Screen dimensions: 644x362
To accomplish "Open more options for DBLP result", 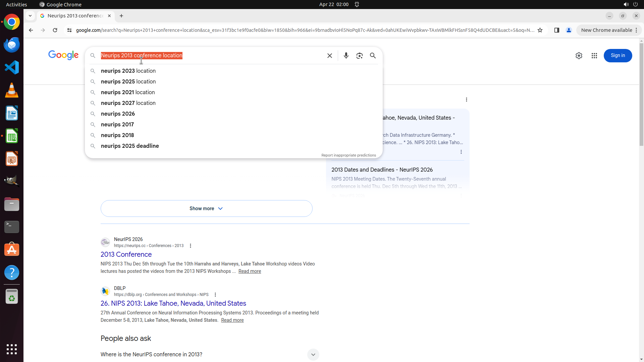I will coord(215,295).
